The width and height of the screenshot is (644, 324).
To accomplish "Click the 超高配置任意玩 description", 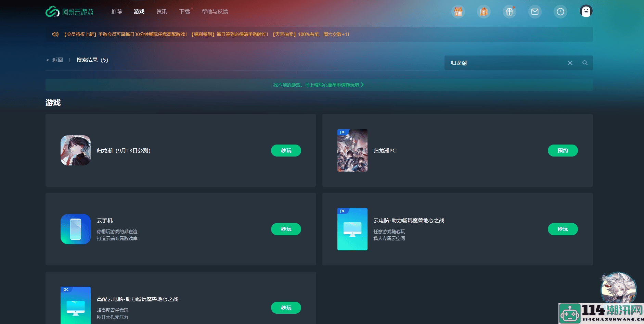I will coord(113,311).
